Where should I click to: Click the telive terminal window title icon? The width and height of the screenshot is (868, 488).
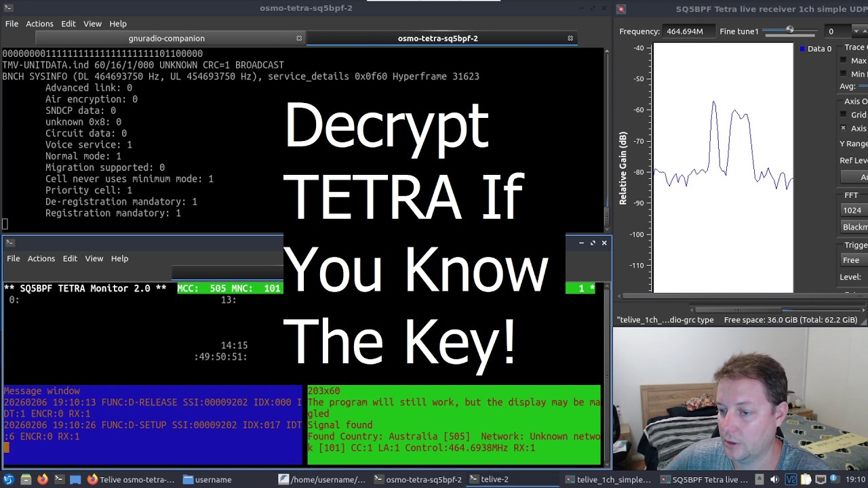[x=9, y=243]
